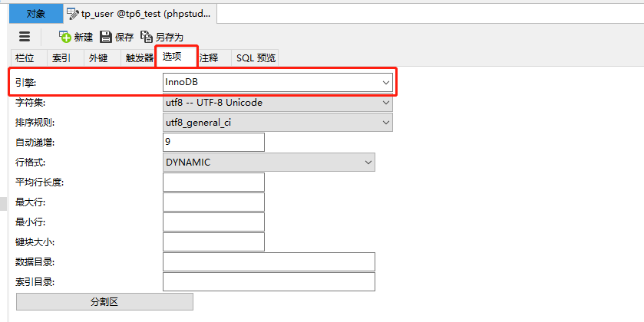
Task: Click the Save As (另存为) icon
Action: (147, 37)
